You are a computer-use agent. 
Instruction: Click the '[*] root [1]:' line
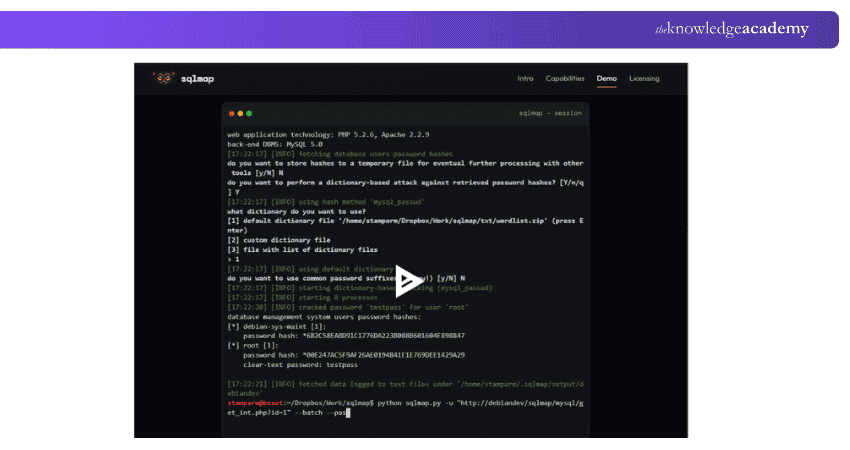(253, 345)
